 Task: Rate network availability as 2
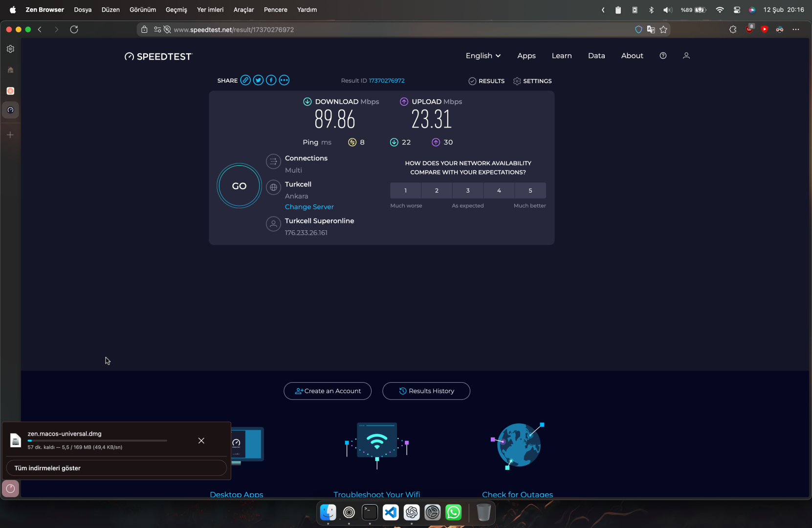(x=437, y=191)
